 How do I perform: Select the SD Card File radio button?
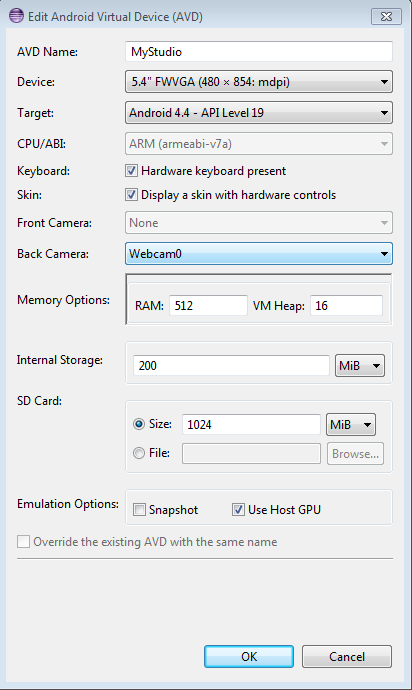click(x=139, y=453)
